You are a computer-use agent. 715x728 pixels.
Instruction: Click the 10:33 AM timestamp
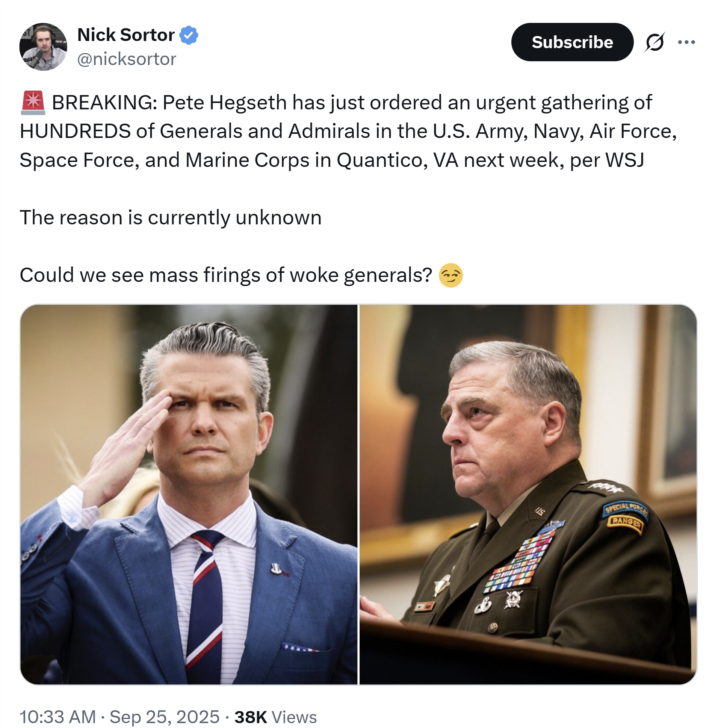tap(57, 717)
